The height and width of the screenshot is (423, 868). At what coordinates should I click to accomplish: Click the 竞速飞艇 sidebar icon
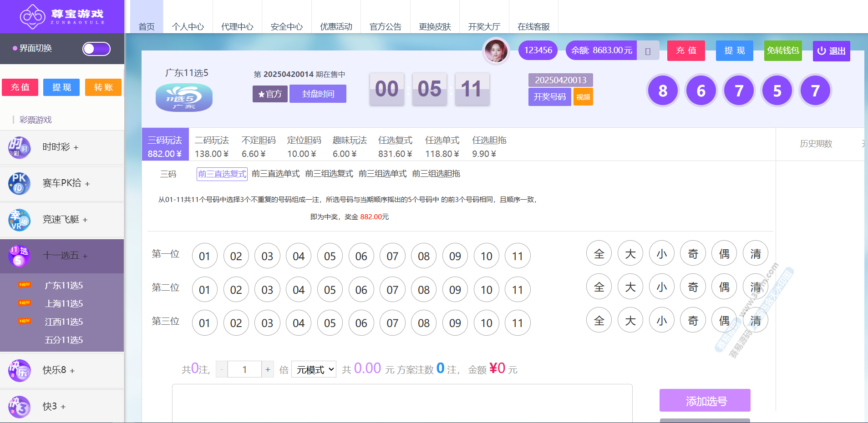(19, 220)
